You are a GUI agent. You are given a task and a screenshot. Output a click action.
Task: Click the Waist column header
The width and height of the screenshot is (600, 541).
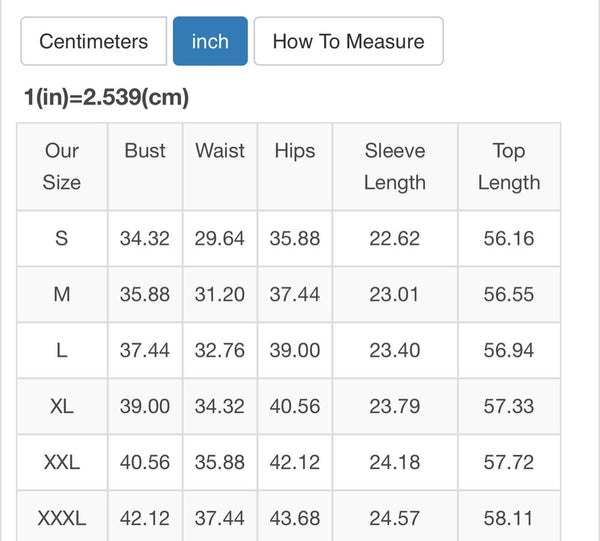pyautogui.click(x=220, y=151)
